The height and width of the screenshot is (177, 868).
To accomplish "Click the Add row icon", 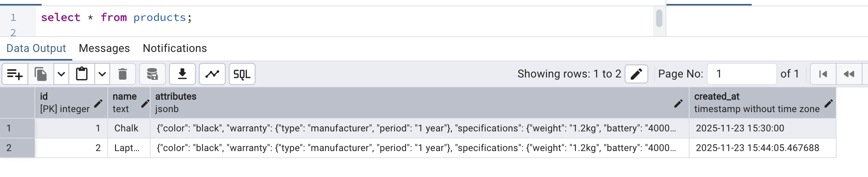I will click(15, 74).
